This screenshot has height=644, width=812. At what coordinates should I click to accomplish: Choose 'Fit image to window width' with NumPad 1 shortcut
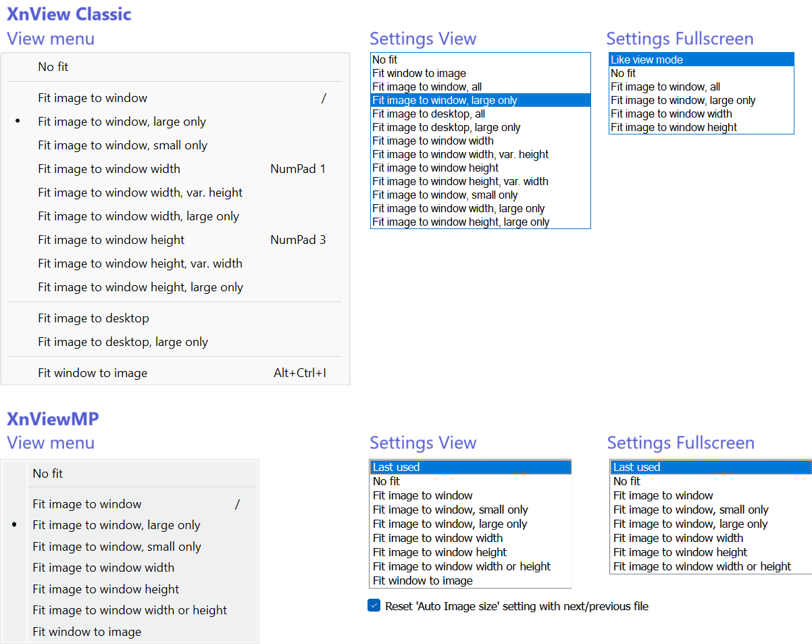tap(109, 169)
